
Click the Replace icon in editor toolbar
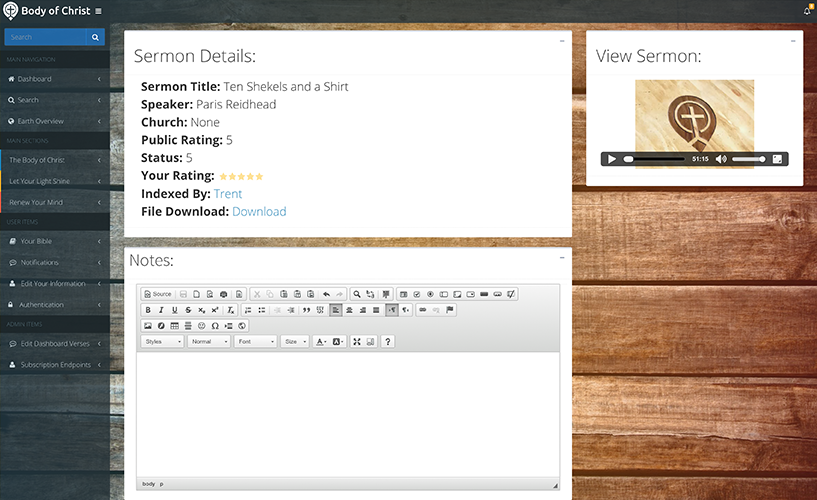click(370, 294)
